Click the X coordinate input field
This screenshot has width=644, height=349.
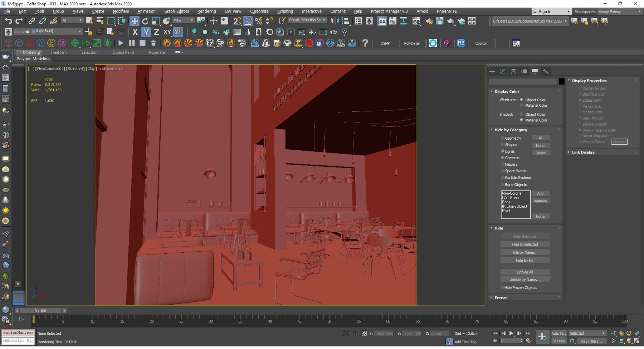coord(384,333)
